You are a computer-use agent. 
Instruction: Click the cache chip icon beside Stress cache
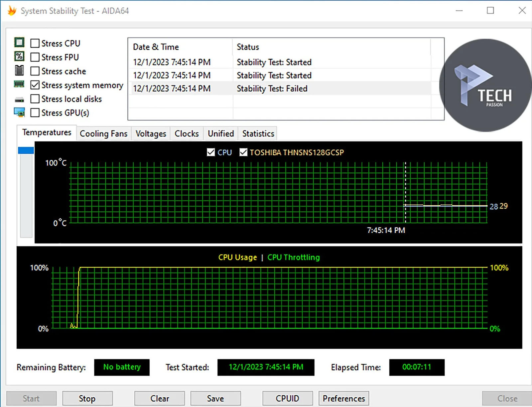click(x=19, y=71)
